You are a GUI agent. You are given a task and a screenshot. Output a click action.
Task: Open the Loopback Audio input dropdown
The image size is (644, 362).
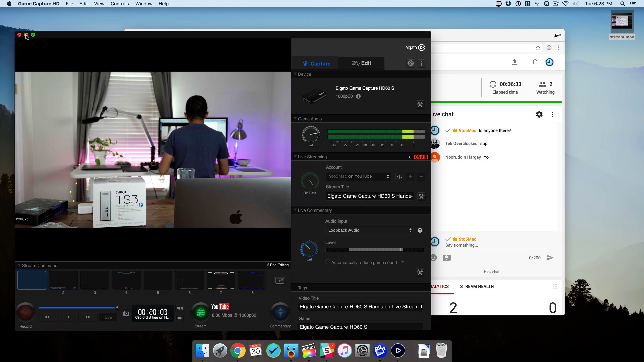[370, 230]
